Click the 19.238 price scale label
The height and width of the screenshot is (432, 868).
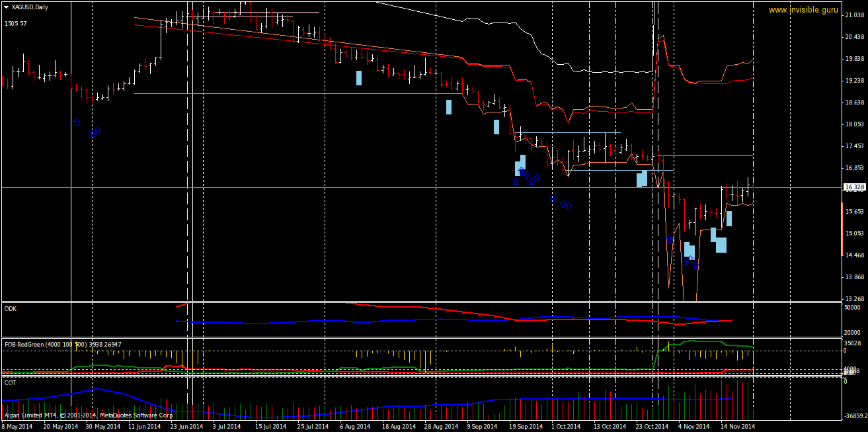tap(855, 81)
